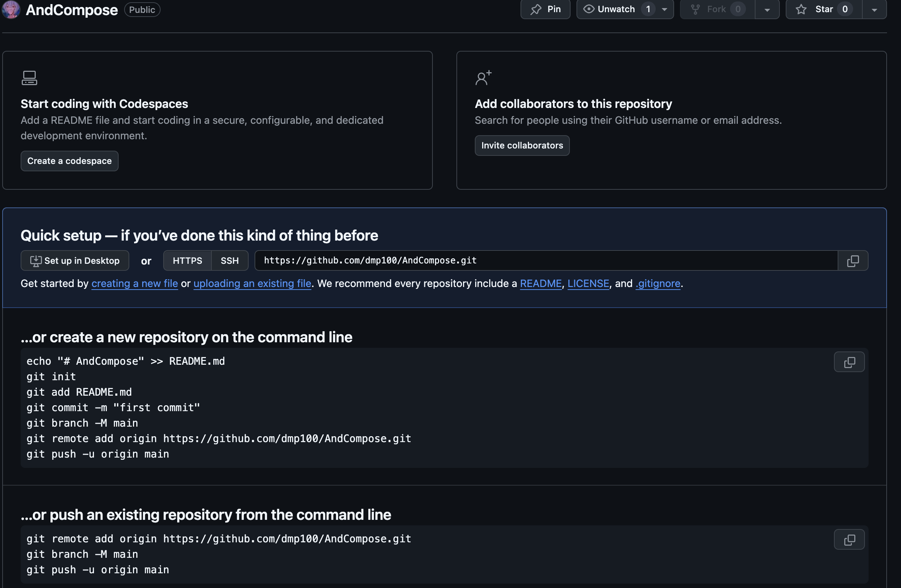Open the .gitignore link
The width and height of the screenshot is (901, 588).
point(658,283)
